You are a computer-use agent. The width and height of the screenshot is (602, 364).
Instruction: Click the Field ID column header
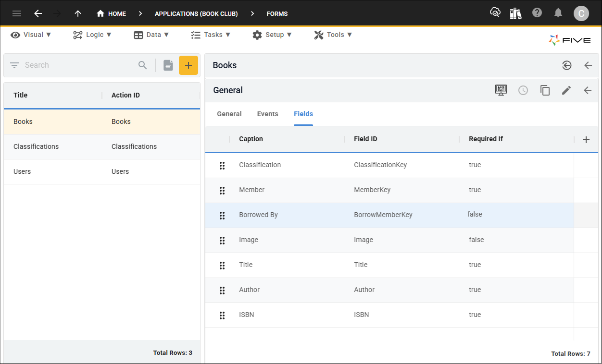pos(365,139)
